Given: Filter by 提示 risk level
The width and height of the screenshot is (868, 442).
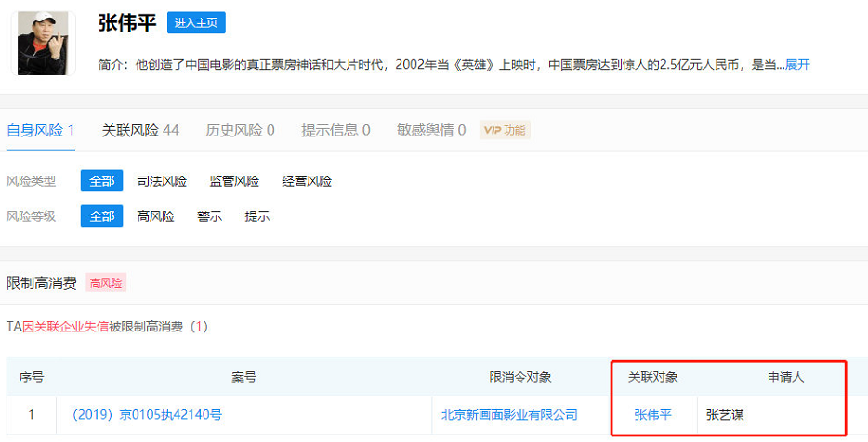Looking at the screenshot, I should click(257, 215).
